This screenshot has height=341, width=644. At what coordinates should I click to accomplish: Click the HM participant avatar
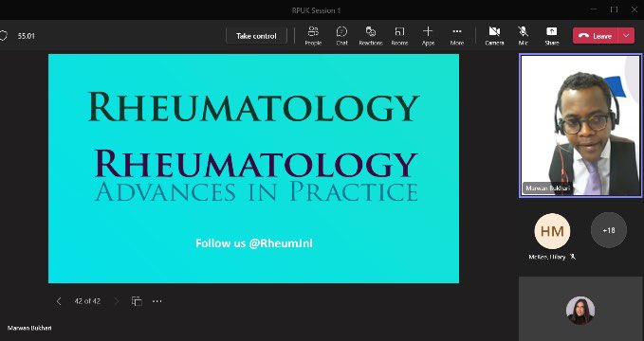(552, 231)
